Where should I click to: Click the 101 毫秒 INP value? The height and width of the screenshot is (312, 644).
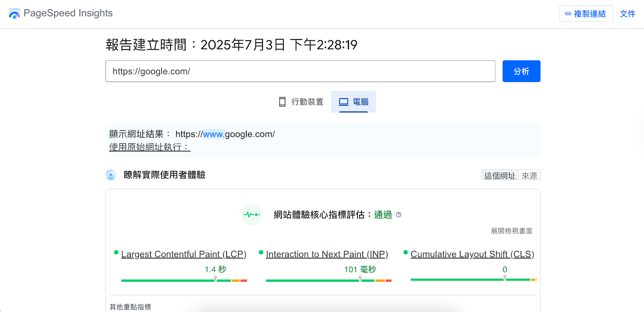coord(360,269)
